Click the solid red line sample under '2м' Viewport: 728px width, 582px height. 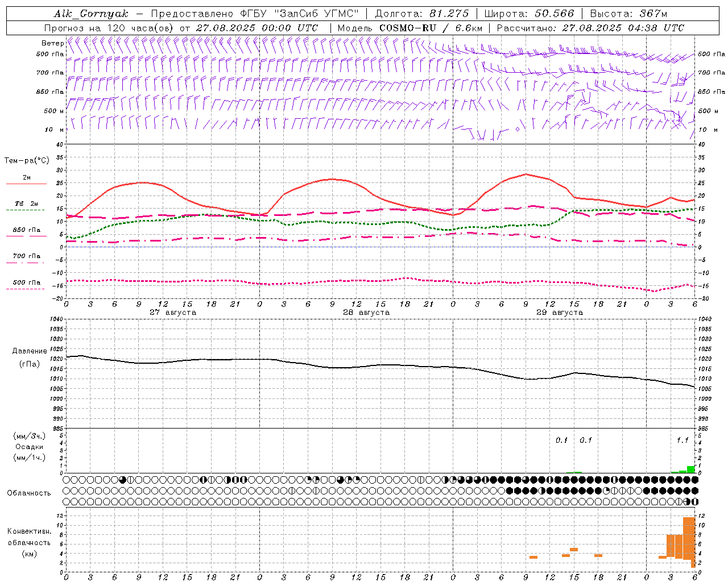26,184
